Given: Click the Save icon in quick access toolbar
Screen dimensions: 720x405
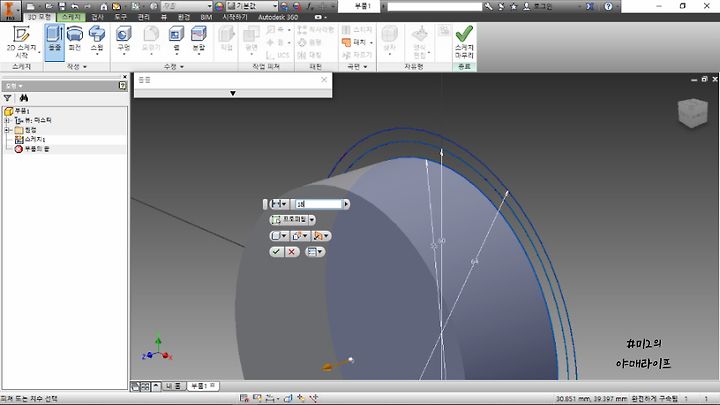Looking at the screenshot, I should (x=62, y=6).
